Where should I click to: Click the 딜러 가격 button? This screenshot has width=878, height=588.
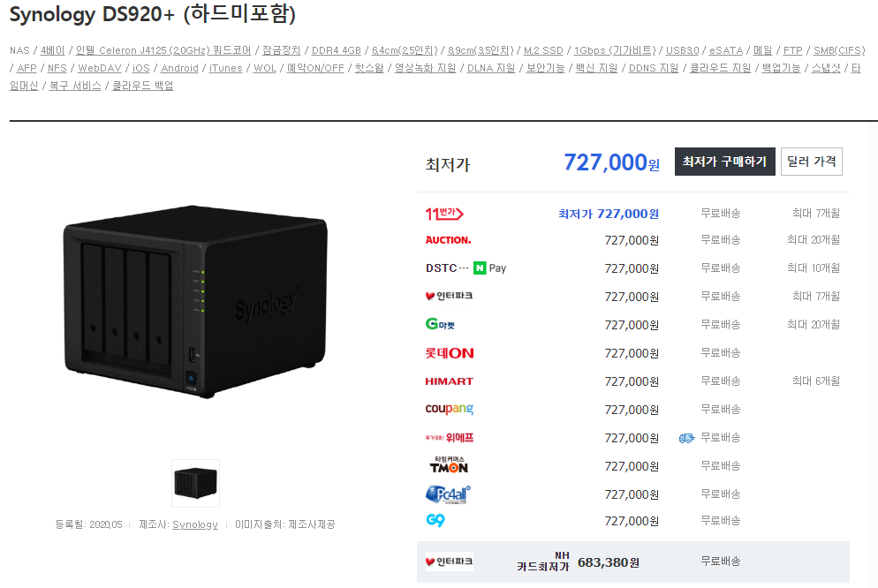click(x=812, y=162)
